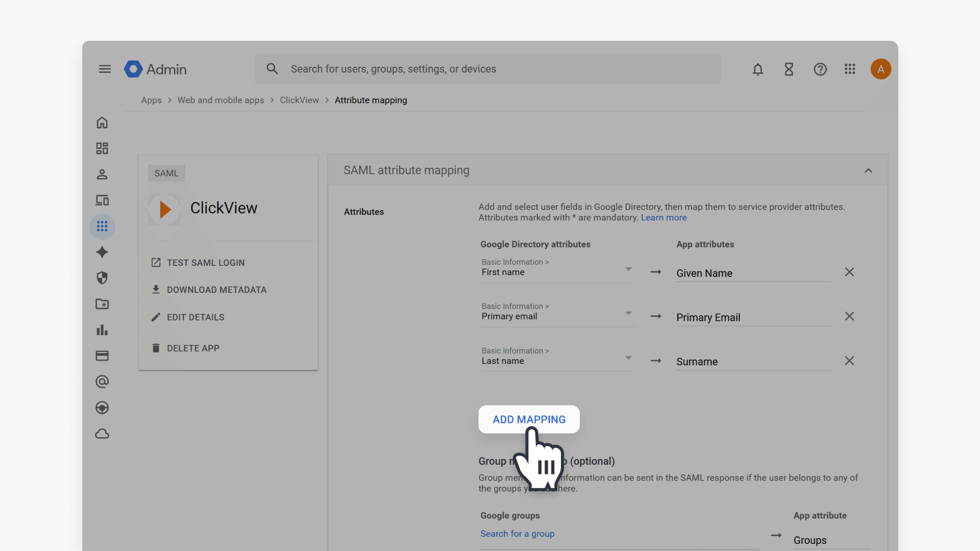Go to Apps breadcrumb
The image size is (980, 551).
(x=151, y=100)
